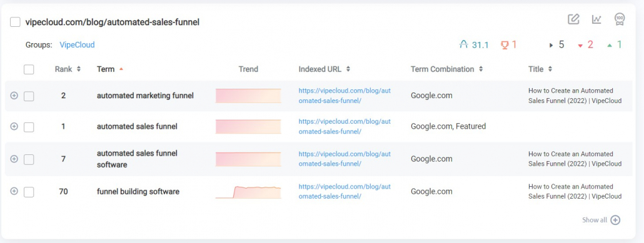
Task: Check the box beside vipecloud.com/blog/automated-sales-funnel
Action: 15,22
